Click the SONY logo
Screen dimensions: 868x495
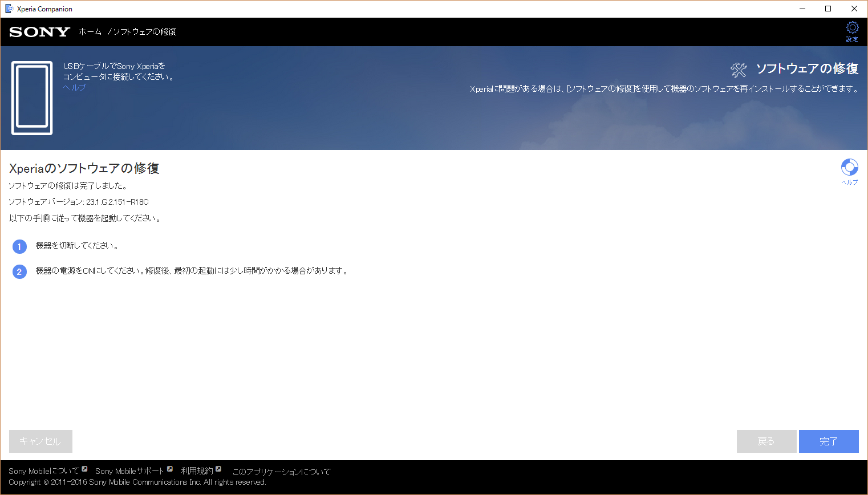(x=39, y=32)
